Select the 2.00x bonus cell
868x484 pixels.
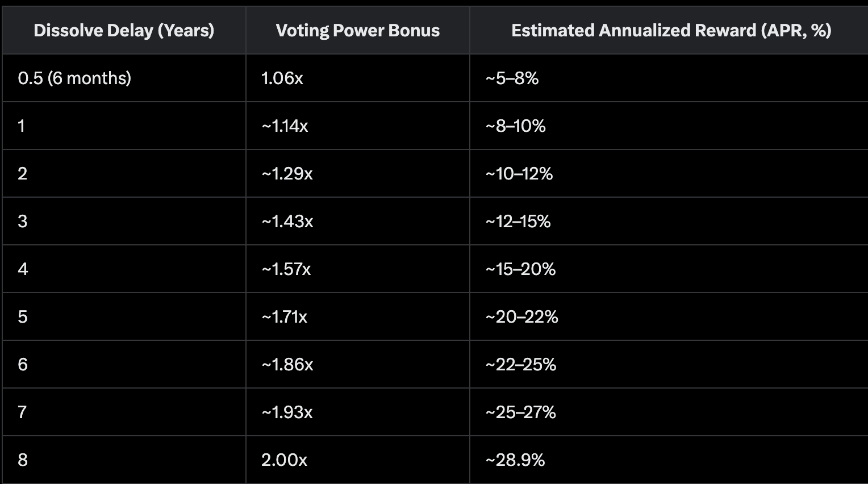coord(358,460)
